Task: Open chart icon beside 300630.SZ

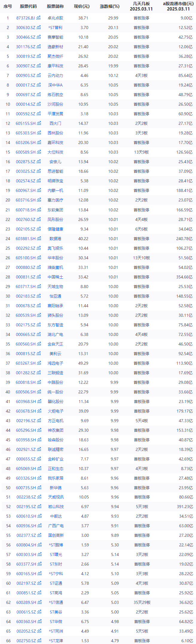Action: (38, 28)
